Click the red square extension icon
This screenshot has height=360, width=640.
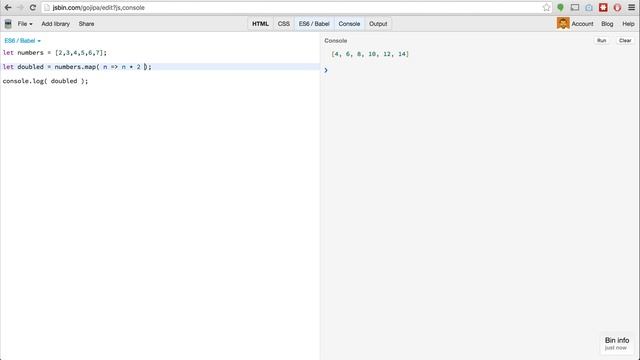coord(603,7)
